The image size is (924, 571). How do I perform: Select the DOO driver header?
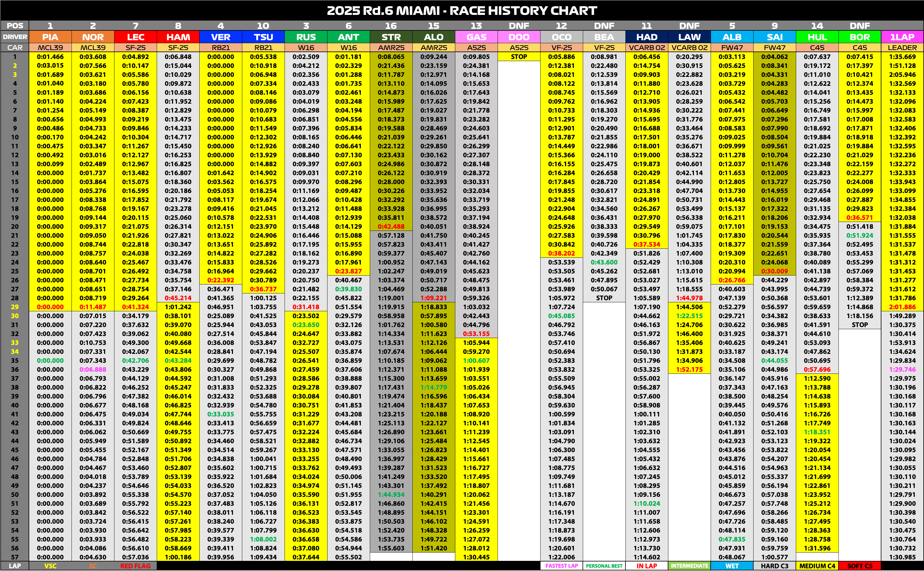519,37
